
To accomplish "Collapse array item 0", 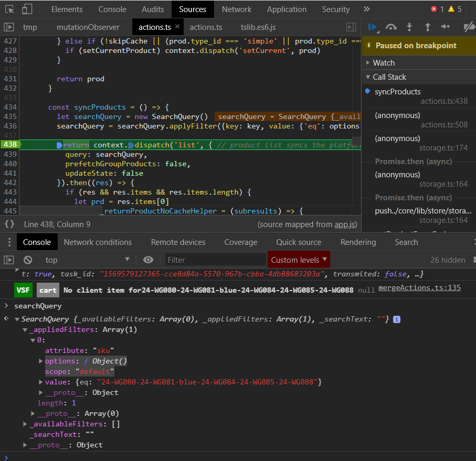I will [33, 340].
